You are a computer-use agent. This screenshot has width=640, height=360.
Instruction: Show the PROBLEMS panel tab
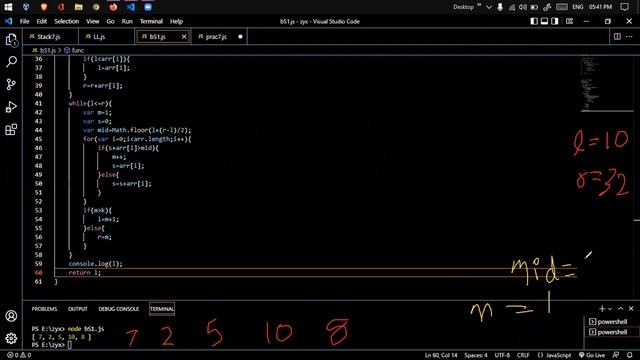coord(44,309)
